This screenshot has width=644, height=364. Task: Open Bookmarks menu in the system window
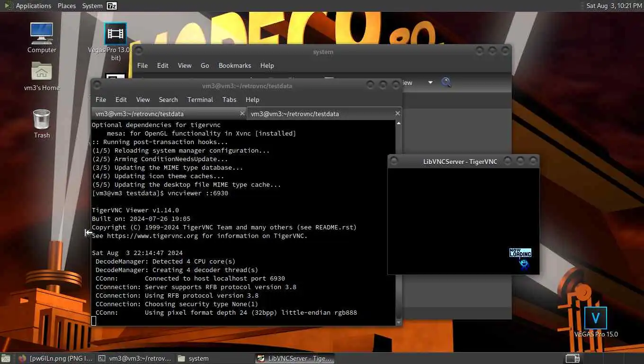(234, 65)
